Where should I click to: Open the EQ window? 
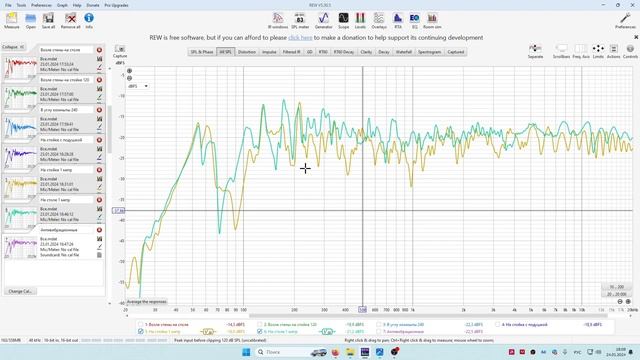pos(414,20)
